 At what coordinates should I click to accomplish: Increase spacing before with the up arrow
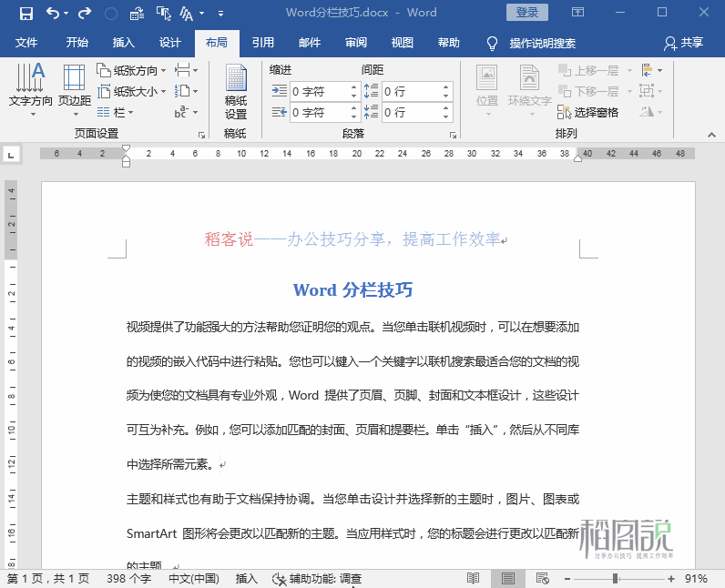pos(445,86)
